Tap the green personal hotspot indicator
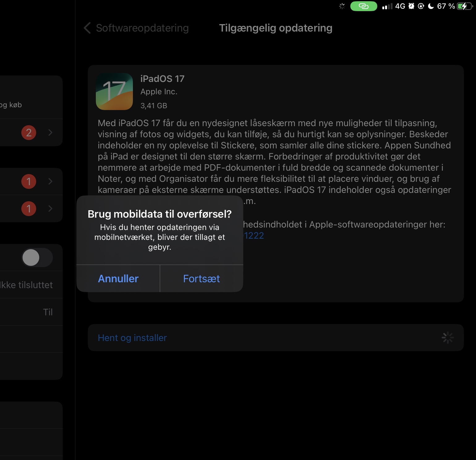Image resolution: width=476 pixels, height=460 pixels. (363, 6)
